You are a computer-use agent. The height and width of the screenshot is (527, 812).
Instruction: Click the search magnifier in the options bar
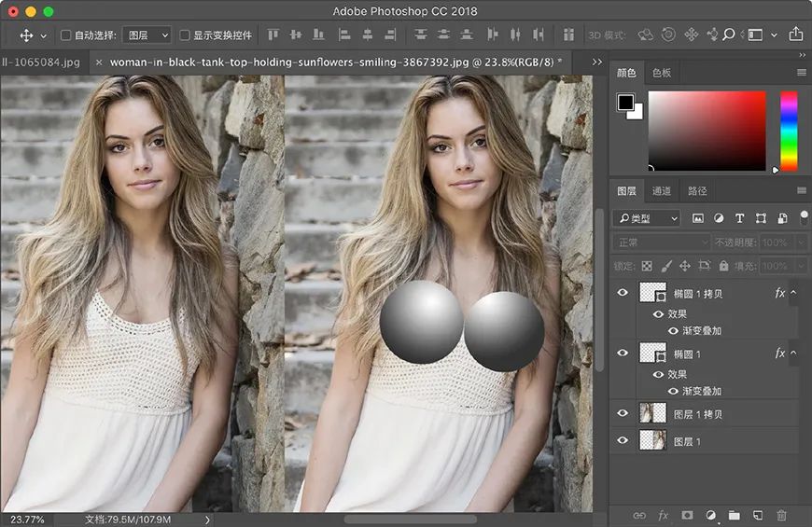[x=729, y=35]
